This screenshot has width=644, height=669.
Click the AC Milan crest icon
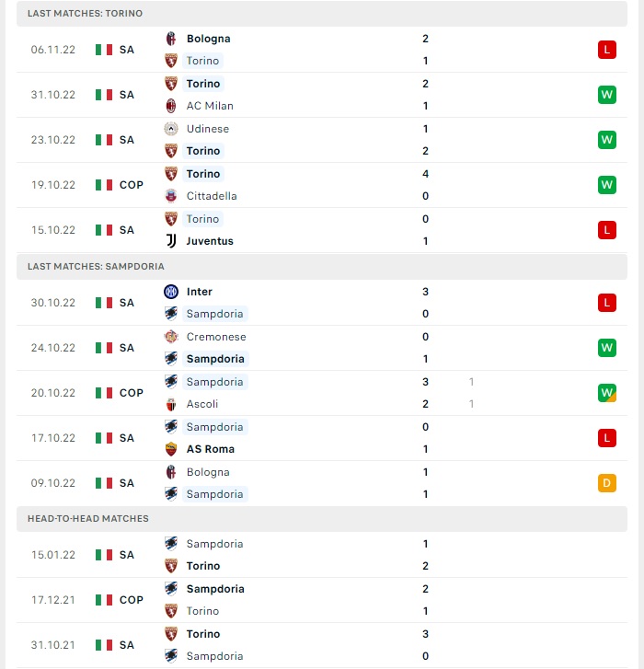click(x=171, y=106)
